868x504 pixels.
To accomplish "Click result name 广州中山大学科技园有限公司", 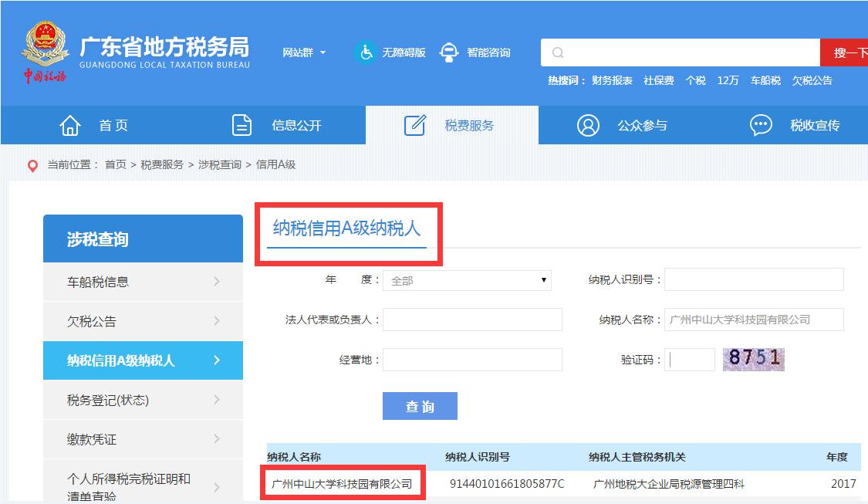I will pyautogui.click(x=342, y=484).
